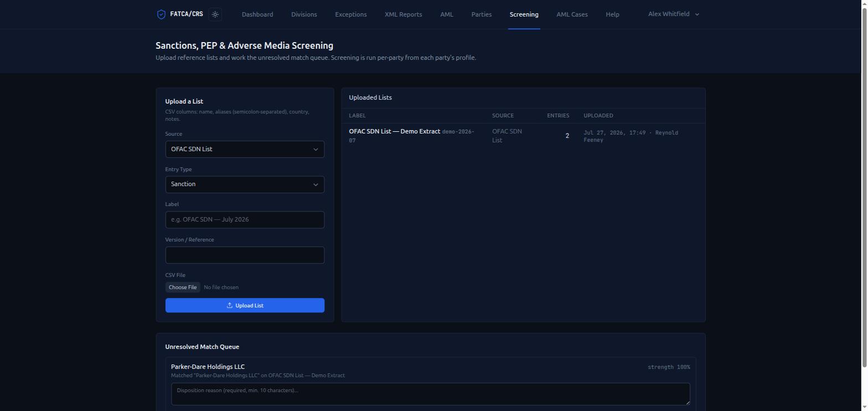868x411 pixels.
Task: Navigate to XML Reports
Action: tap(404, 14)
